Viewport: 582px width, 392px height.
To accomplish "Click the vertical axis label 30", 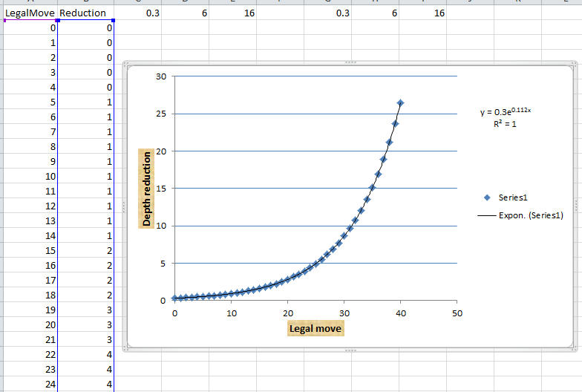I will [x=161, y=76].
